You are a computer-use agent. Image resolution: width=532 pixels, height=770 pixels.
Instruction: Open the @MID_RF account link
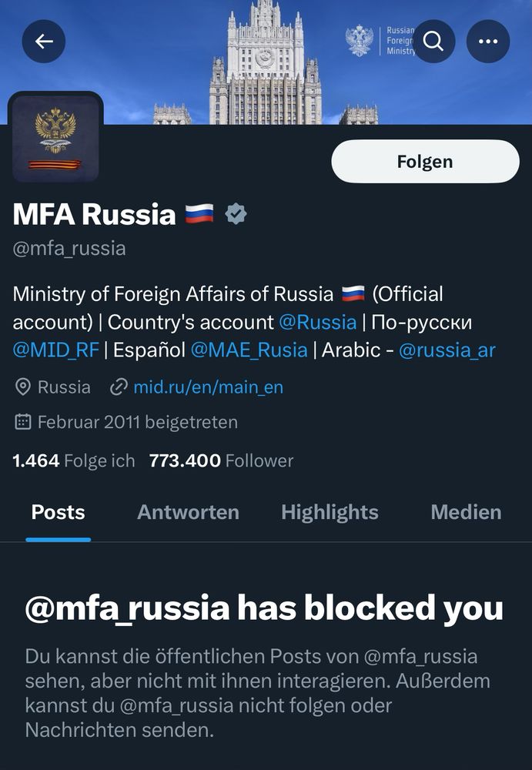(x=56, y=350)
